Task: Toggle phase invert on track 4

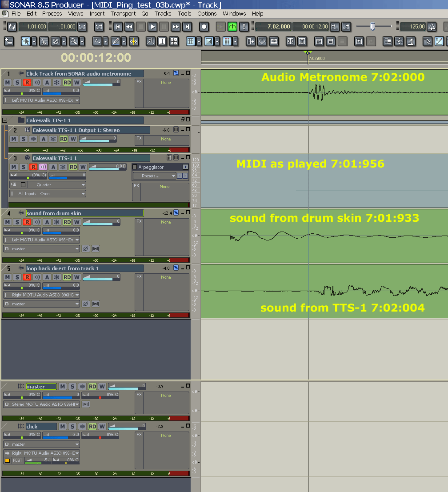Action: coord(86,249)
